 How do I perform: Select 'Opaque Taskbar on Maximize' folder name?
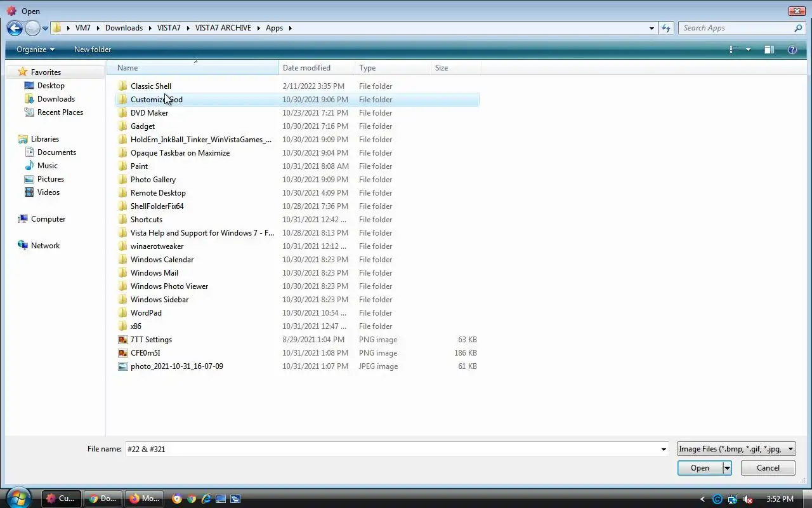[180, 152]
